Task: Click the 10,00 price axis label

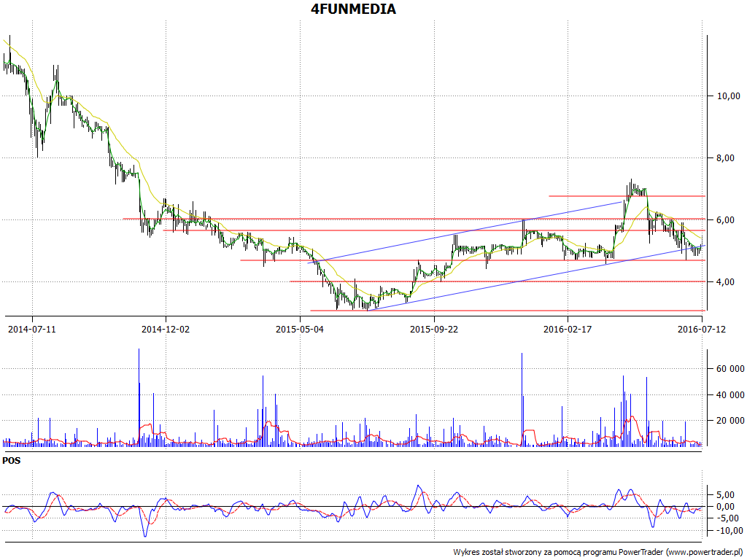Action: [729, 96]
